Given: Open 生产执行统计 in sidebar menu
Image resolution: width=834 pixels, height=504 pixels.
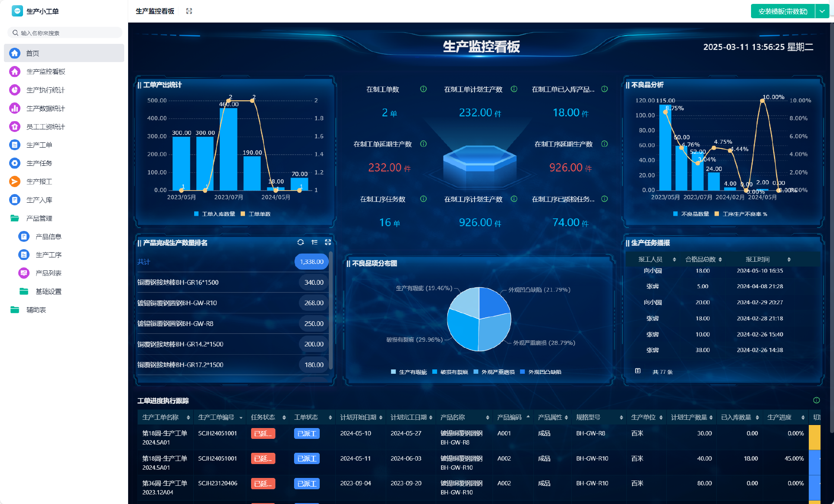Looking at the screenshot, I should tap(45, 90).
